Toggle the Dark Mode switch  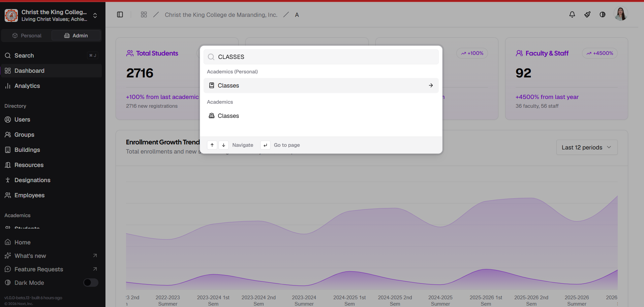coord(91,283)
